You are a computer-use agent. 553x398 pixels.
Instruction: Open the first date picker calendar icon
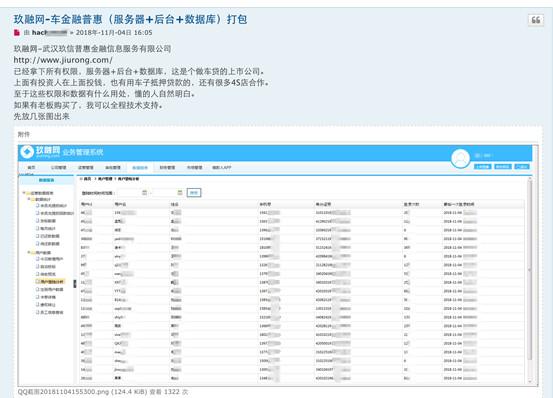click(144, 192)
